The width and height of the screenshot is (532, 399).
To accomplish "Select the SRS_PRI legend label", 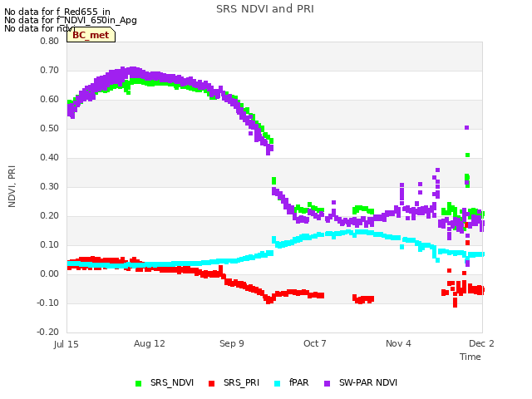I will click(241, 382).
